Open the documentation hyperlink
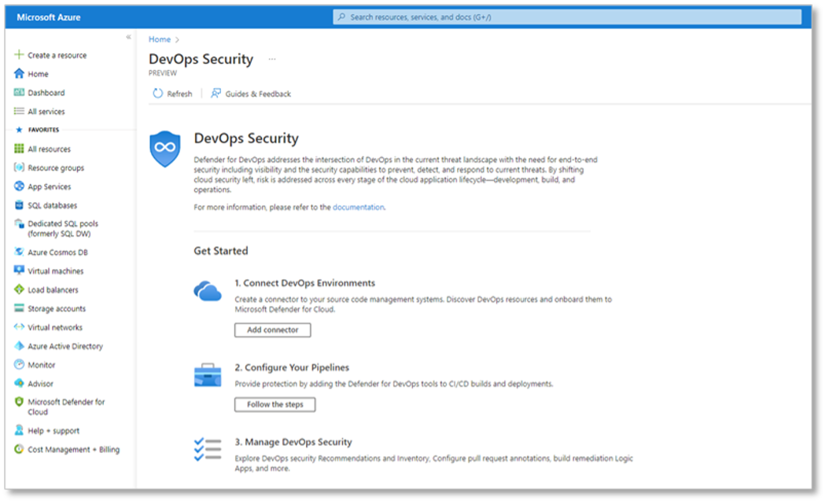The image size is (829, 504). pyautogui.click(x=358, y=207)
